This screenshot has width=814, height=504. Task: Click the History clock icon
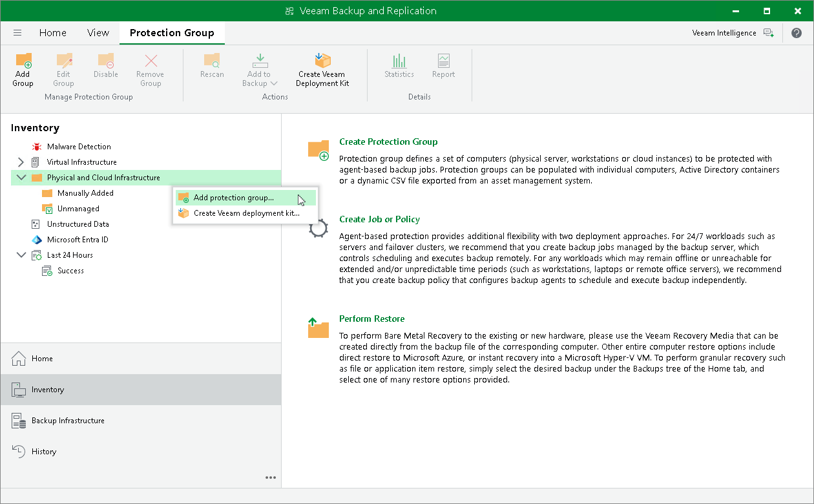[19, 452]
